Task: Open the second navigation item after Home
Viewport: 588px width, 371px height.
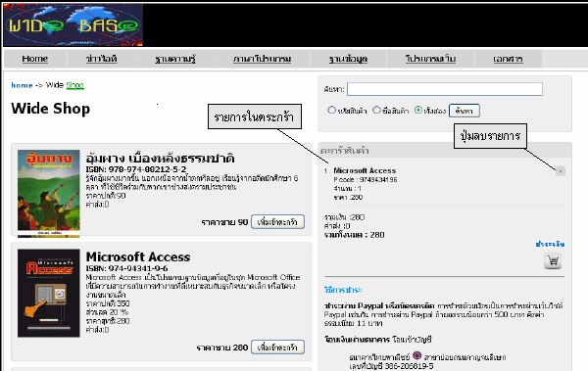Action: pos(102,59)
